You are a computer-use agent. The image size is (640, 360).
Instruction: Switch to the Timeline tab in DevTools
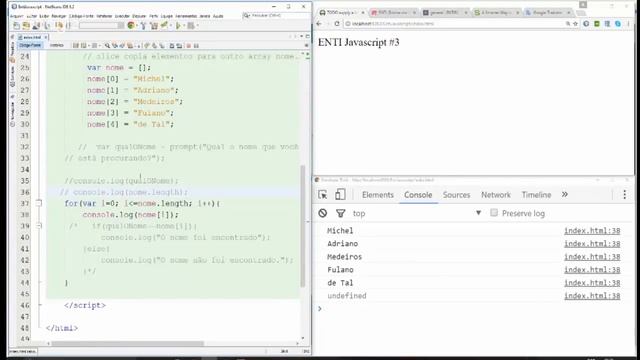536,195
